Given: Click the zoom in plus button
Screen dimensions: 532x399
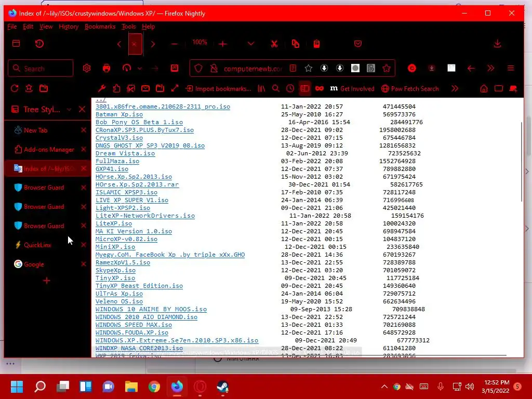Looking at the screenshot, I should point(222,44).
